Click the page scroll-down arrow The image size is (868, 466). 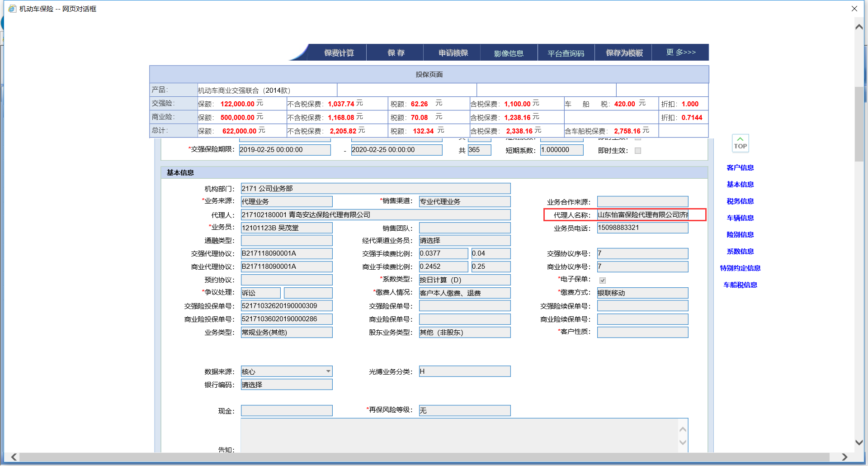pos(859,442)
